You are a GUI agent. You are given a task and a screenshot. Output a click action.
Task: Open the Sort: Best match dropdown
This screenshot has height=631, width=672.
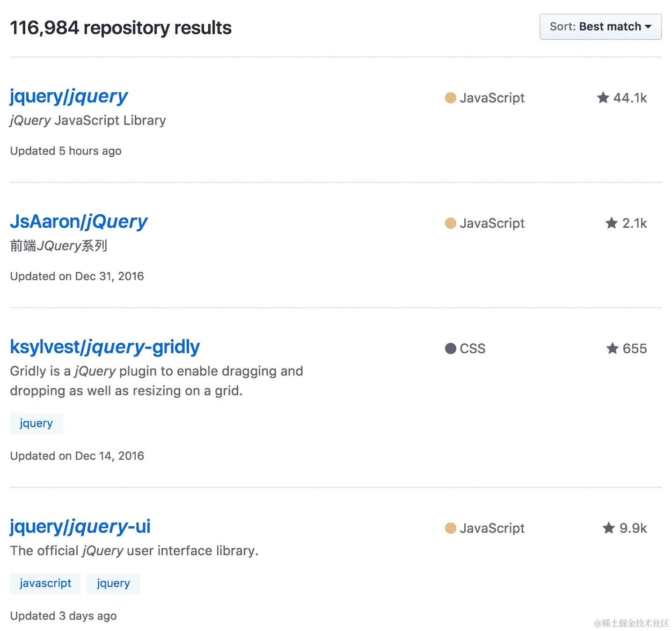[x=600, y=27]
